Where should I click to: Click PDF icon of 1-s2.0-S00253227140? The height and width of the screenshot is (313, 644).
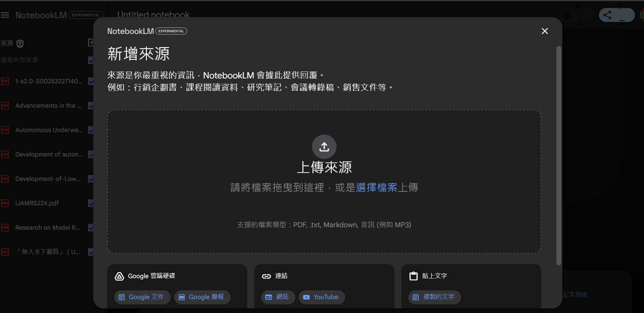[x=5, y=81]
